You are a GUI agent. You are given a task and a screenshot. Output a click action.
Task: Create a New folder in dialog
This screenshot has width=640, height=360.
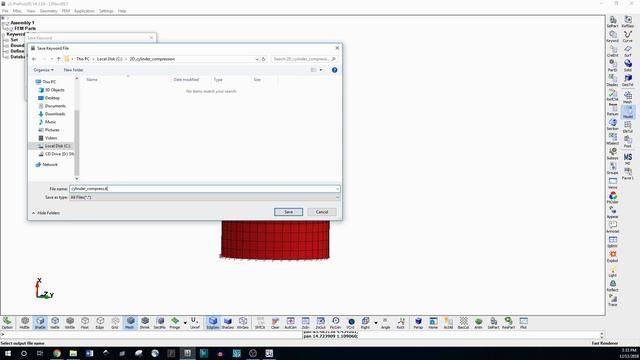click(x=73, y=70)
